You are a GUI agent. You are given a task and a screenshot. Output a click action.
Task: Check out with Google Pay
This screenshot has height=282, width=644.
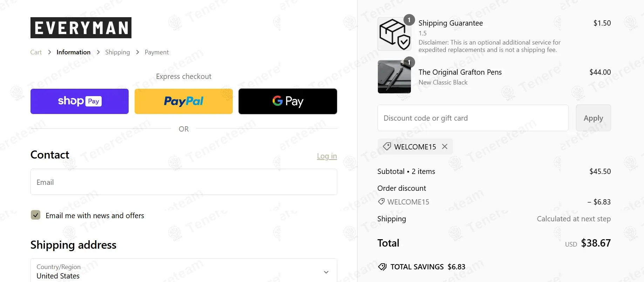pos(288,101)
